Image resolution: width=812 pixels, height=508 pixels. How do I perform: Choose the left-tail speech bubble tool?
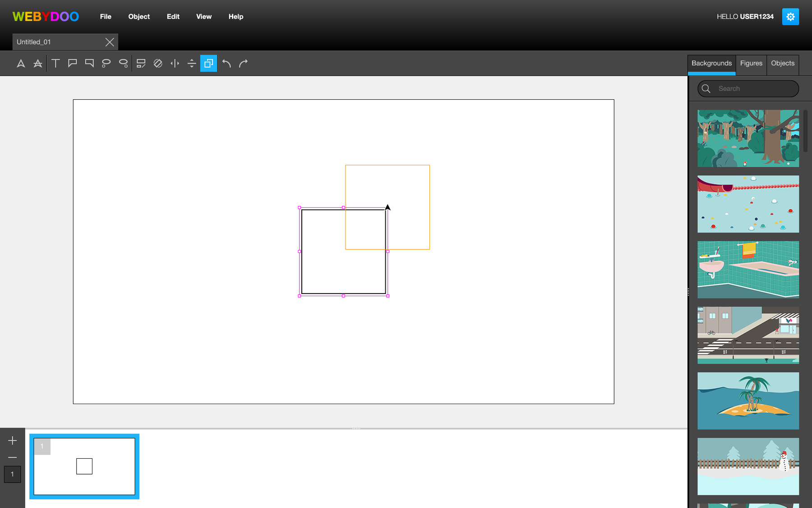click(x=72, y=64)
